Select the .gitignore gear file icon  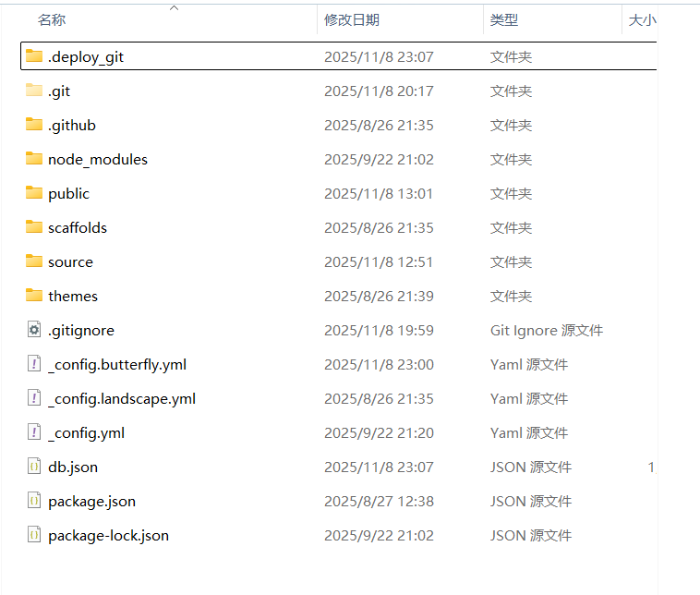click(34, 330)
